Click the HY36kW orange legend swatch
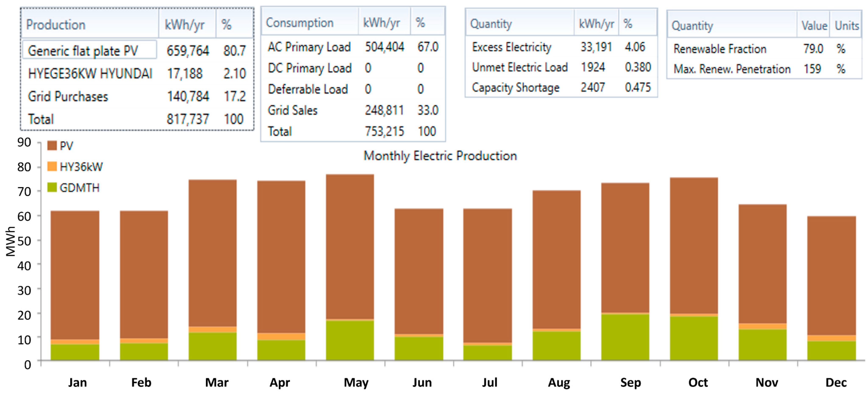 pos(52,167)
